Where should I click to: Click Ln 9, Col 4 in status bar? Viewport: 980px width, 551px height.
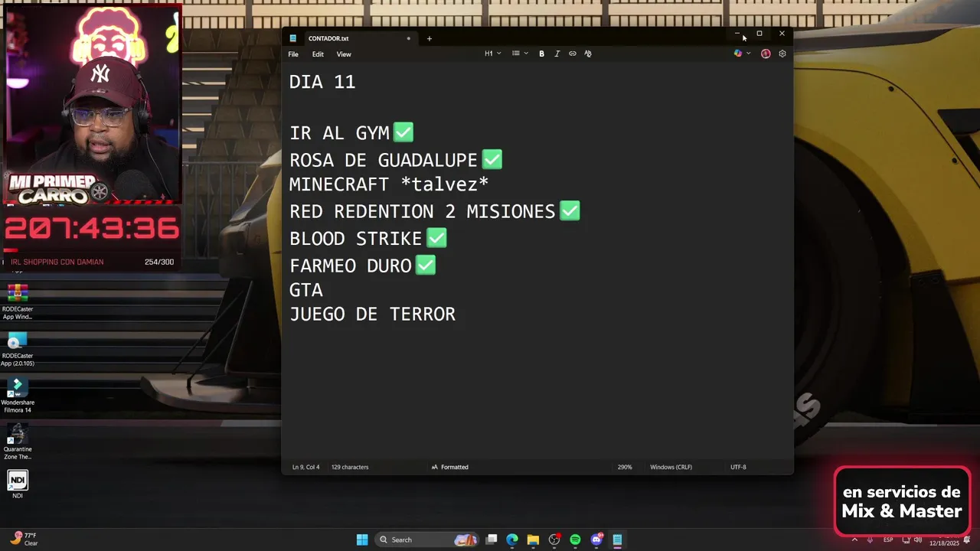(305, 467)
